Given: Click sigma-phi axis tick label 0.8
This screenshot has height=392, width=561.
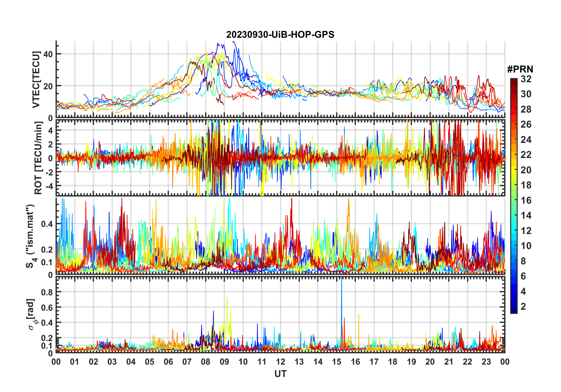Looking at the screenshot, I should (47, 292).
